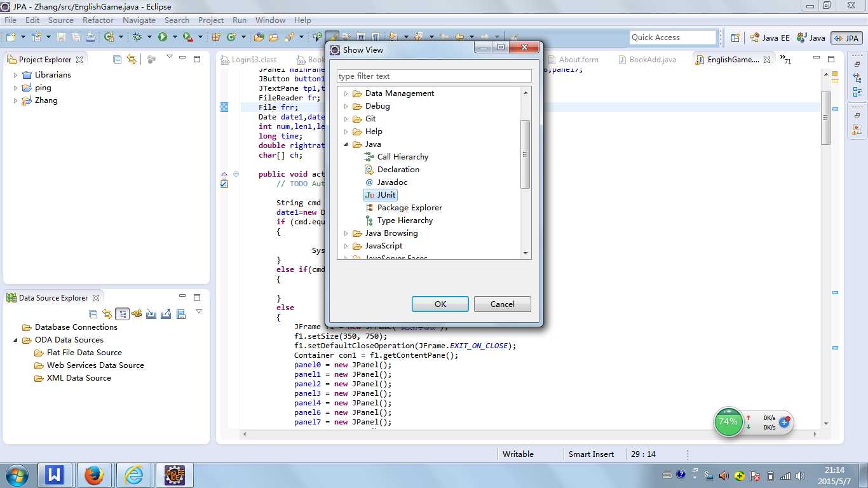Open Internet Explorer from the taskbar
This screenshot has height=488, width=868.
click(x=134, y=475)
